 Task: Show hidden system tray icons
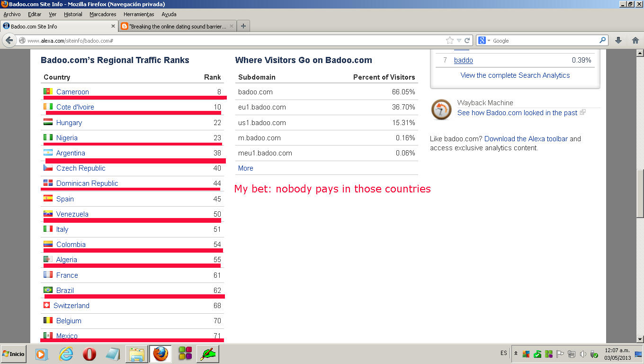(x=516, y=354)
